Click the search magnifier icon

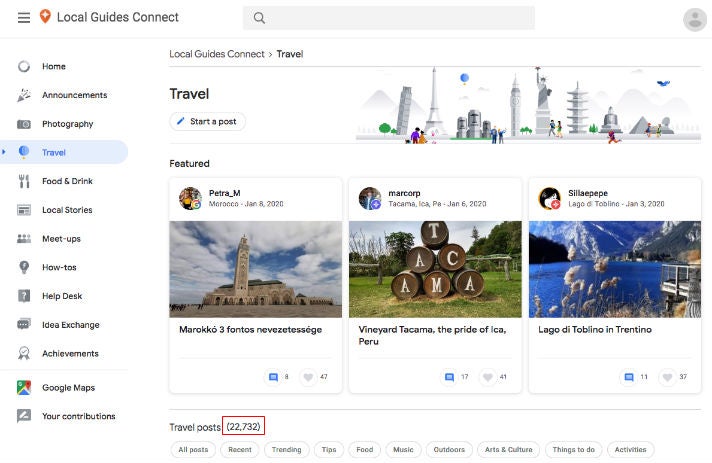click(x=259, y=18)
